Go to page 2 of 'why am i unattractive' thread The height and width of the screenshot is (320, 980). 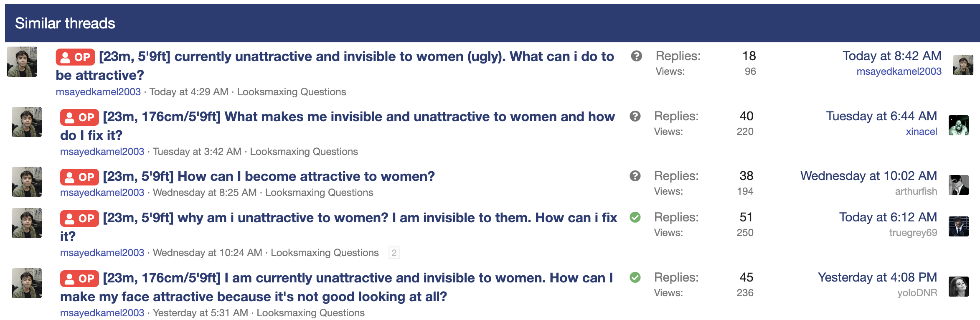tap(394, 253)
